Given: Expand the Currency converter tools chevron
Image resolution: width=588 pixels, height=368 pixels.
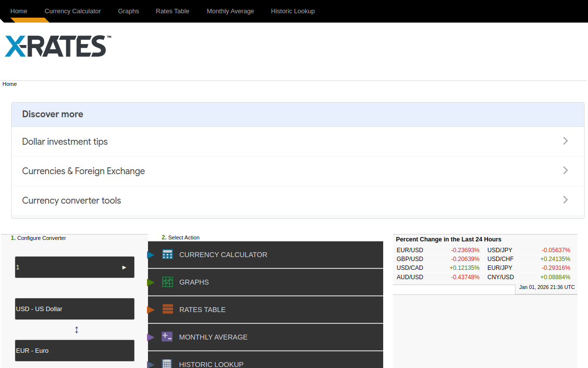Looking at the screenshot, I should point(565,200).
